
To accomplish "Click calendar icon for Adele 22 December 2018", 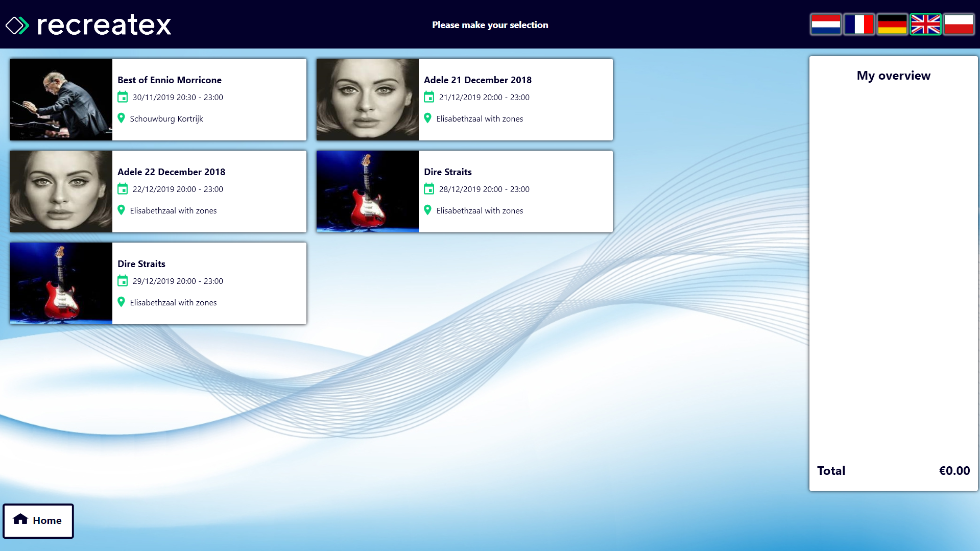I will pyautogui.click(x=123, y=189).
